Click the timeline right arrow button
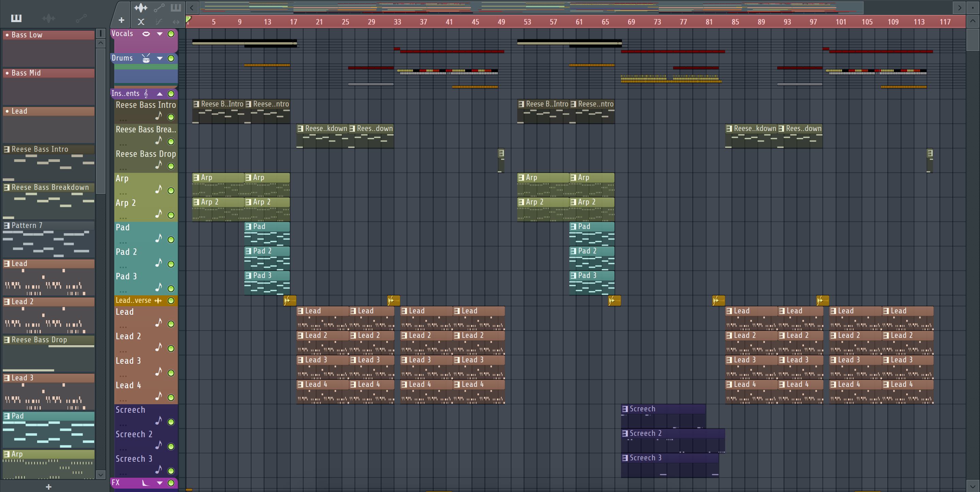 pyautogui.click(x=960, y=7)
